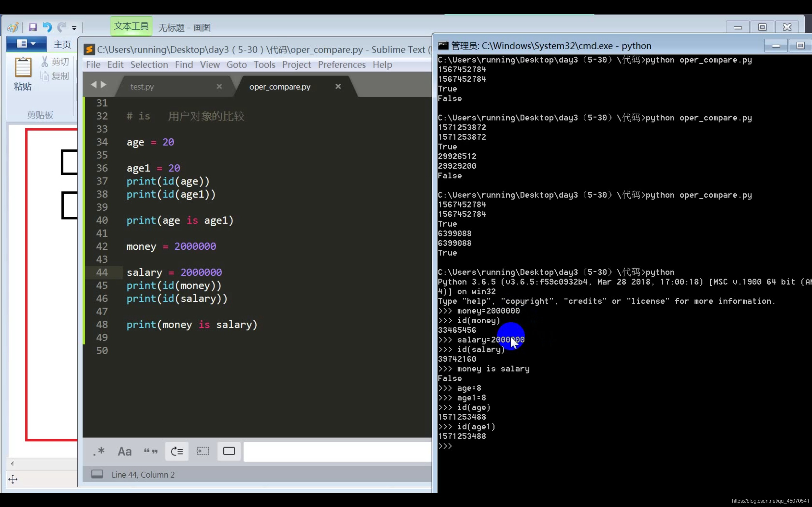
Task: Toggle regular expression search option
Action: 99,451
